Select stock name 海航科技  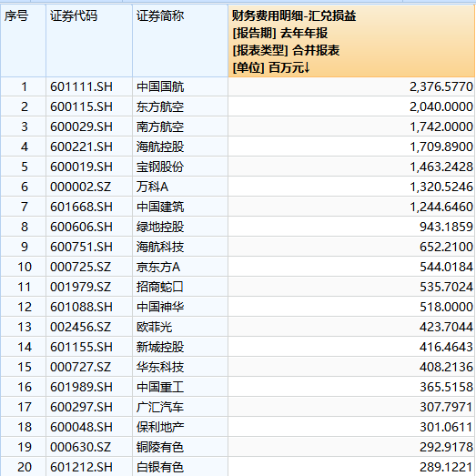tap(160, 248)
